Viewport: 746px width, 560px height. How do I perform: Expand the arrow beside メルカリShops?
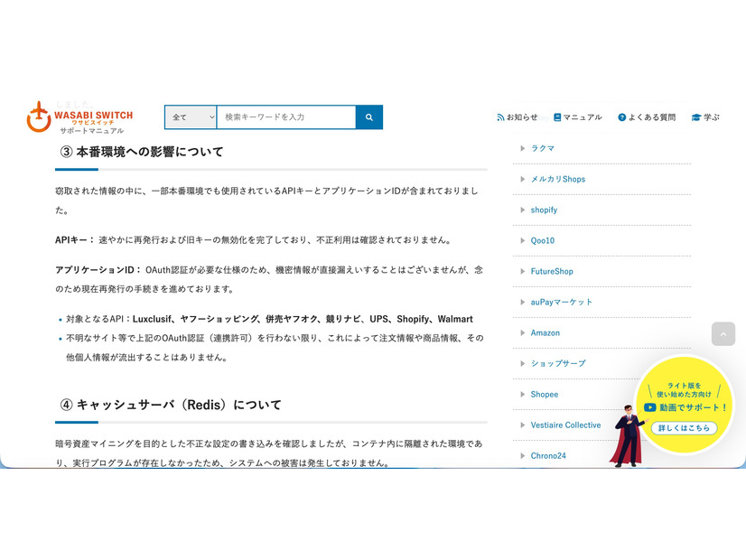click(522, 180)
